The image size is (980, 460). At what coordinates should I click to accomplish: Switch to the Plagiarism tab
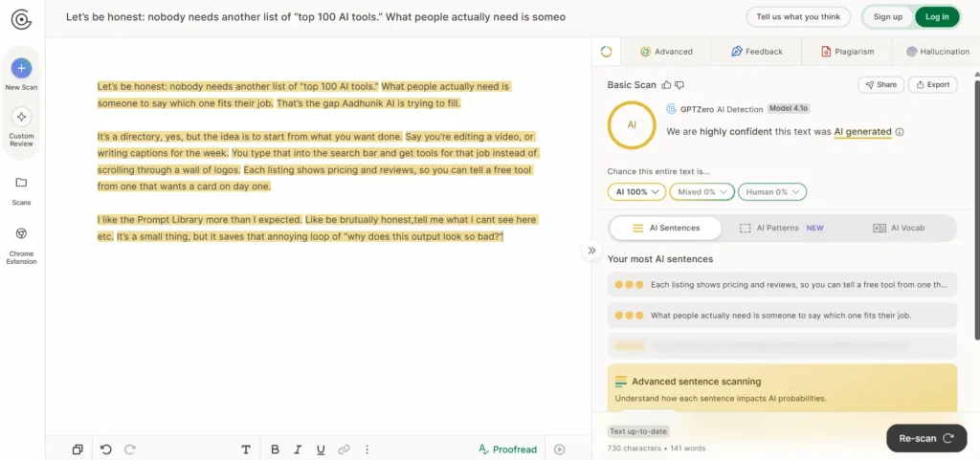[848, 52]
